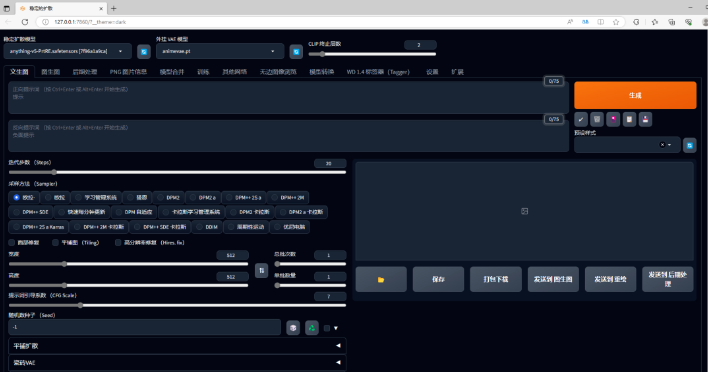The image size is (708, 372).
Task: Enable the Tiling checkbox
Action: (x=55, y=242)
